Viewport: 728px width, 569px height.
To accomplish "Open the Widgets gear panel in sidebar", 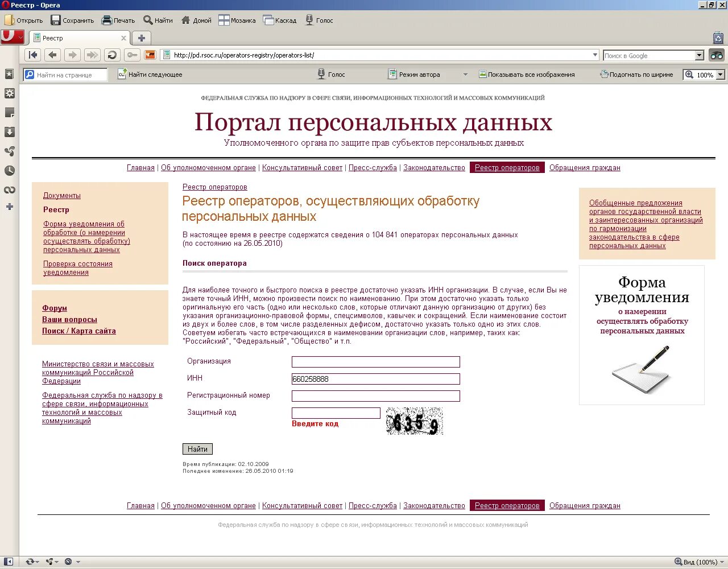I will click(9, 93).
